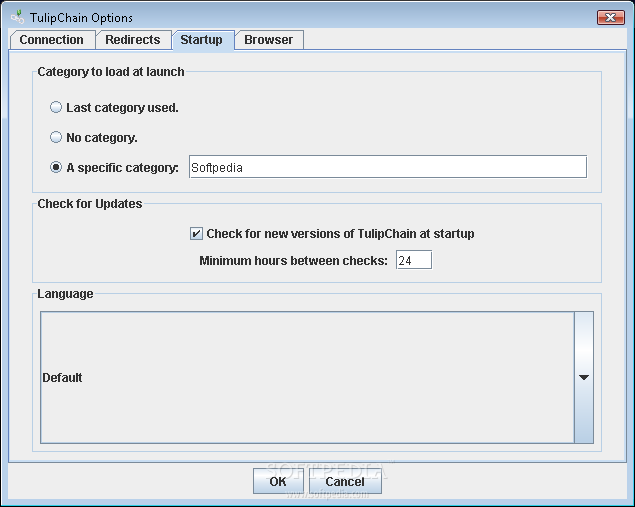Click the "A specific category:" label
The image size is (635, 507).
pos(122,167)
